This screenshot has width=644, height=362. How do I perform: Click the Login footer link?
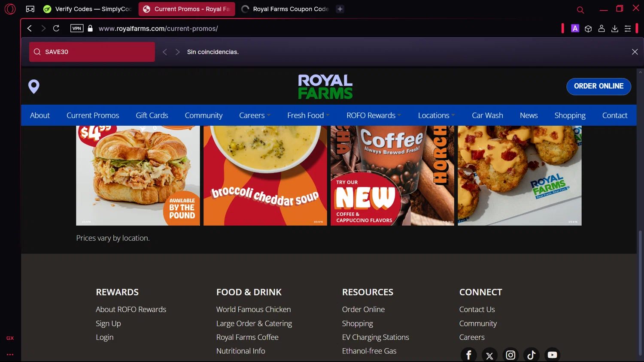click(105, 337)
